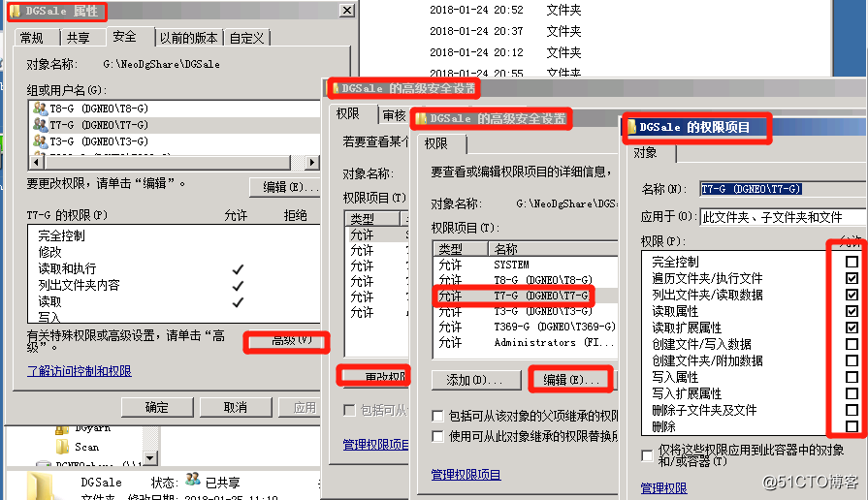The image size is (868, 500).
Task: Click 编辑(E) button in properties dialog
Action: click(x=284, y=187)
